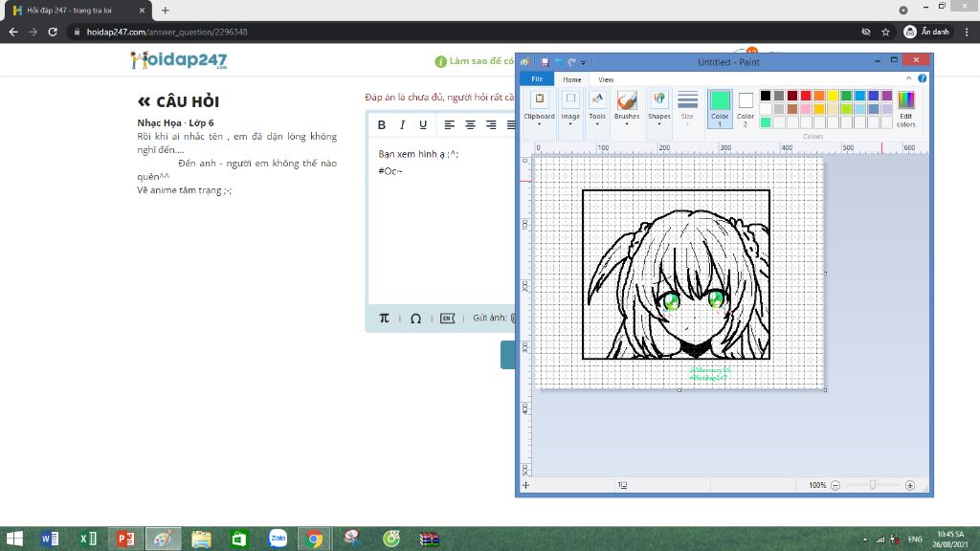The width and height of the screenshot is (980, 551).
Task: Collapse the Paint ribbon with the chevron
Action: [908, 78]
